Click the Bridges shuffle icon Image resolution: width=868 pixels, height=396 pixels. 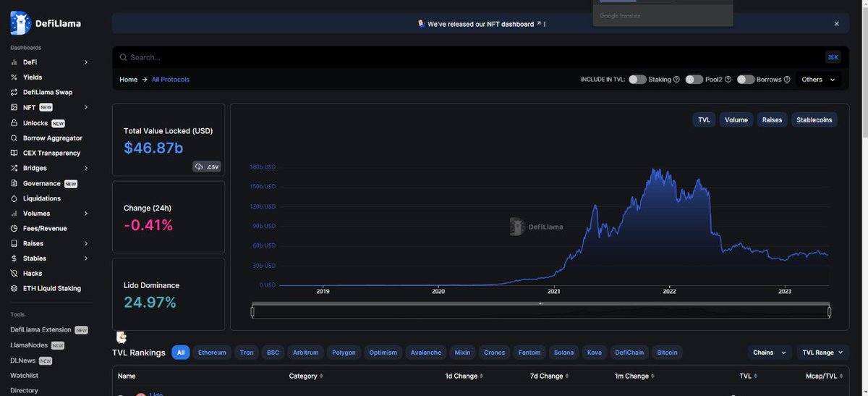[x=14, y=169]
